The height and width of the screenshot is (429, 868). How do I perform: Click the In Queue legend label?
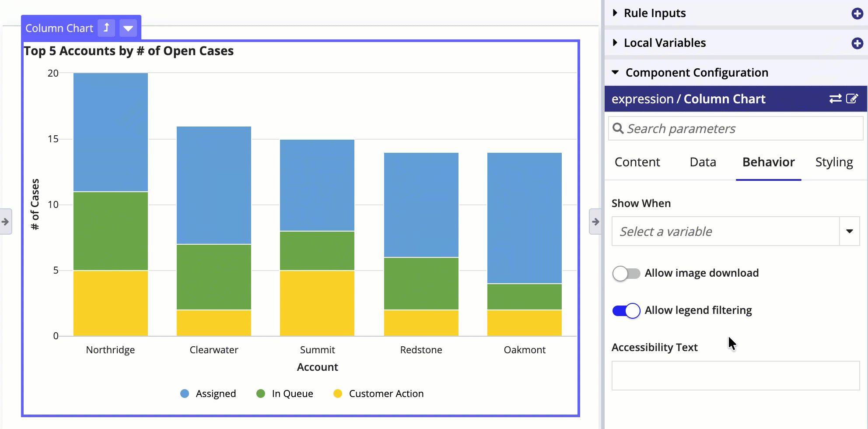click(292, 394)
